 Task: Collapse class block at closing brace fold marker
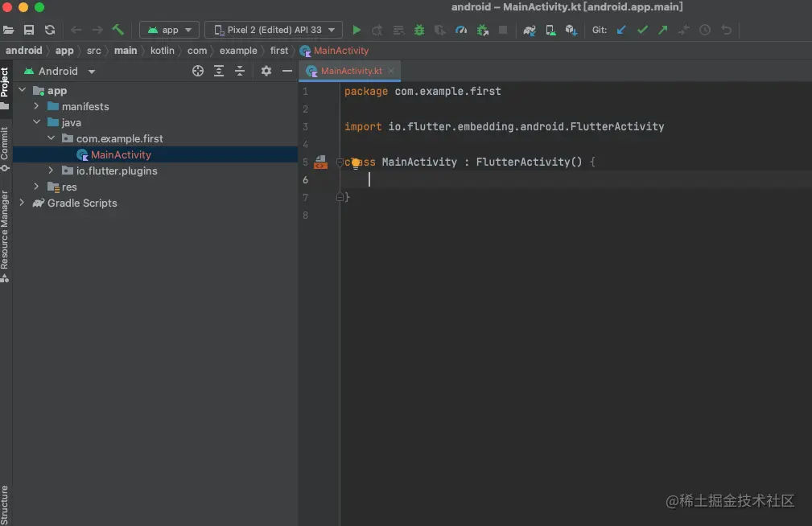[x=340, y=197]
